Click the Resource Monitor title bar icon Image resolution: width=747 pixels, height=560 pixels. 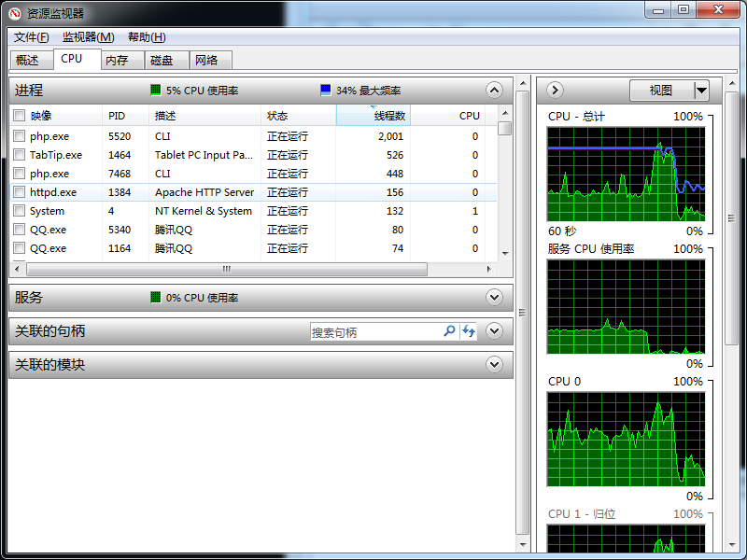(15, 13)
